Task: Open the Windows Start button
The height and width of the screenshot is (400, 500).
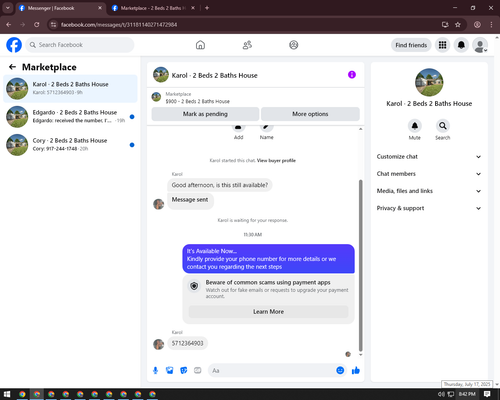Action: coord(7,394)
